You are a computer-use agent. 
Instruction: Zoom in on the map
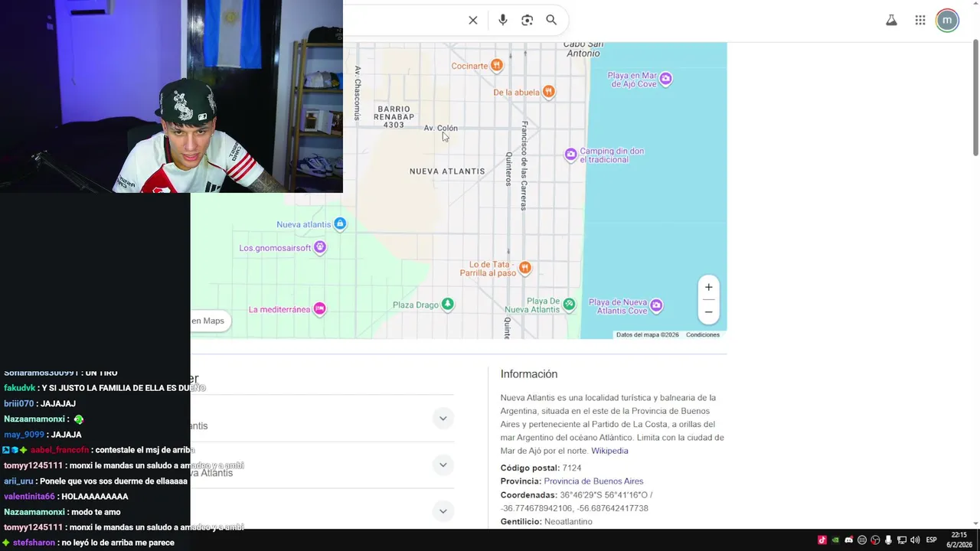708,287
